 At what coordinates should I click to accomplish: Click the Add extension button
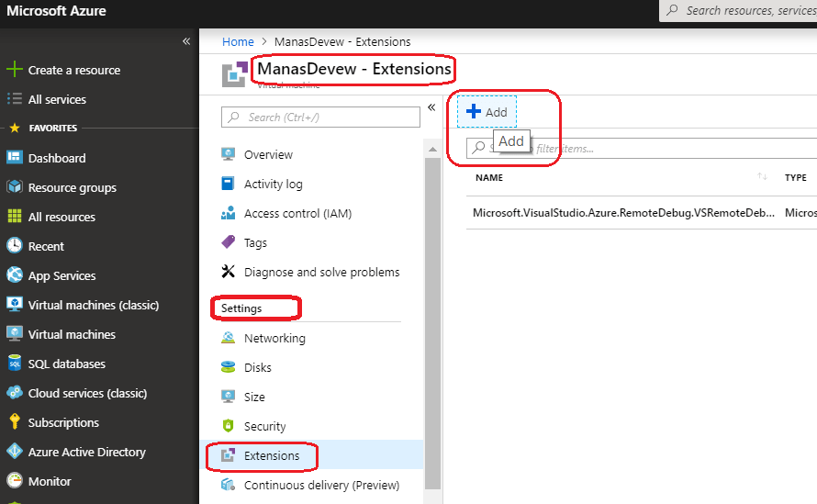click(x=487, y=111)
